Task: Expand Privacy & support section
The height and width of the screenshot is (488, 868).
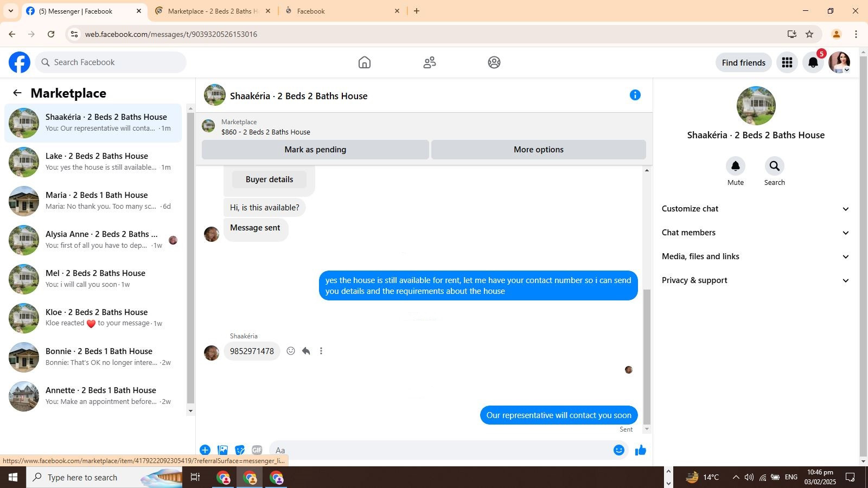Action: tap(756, 280)
